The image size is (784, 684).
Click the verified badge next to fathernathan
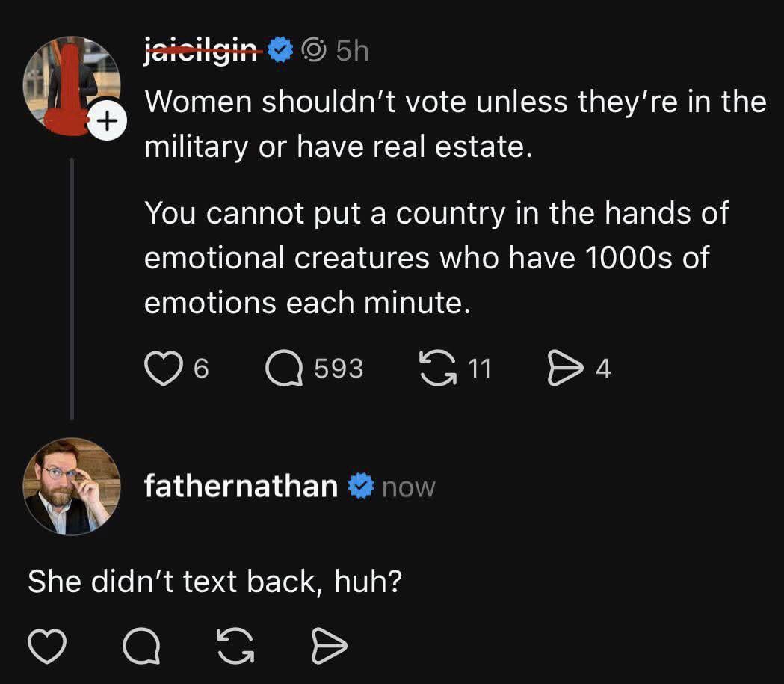[362, 487]
